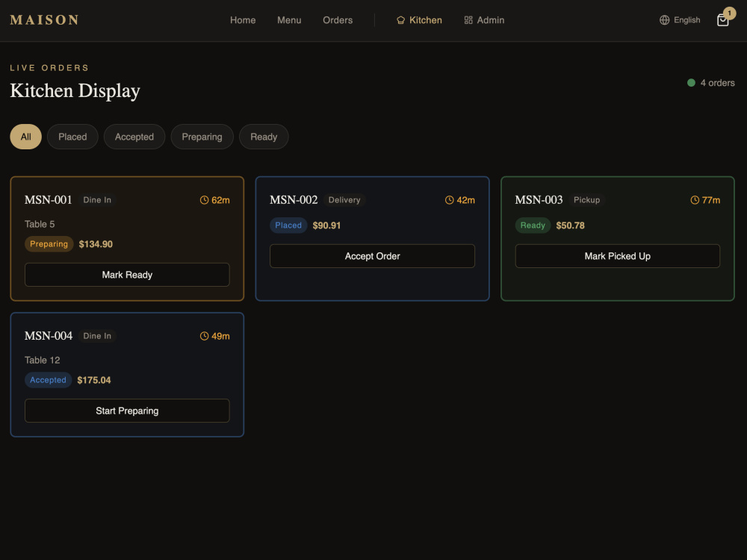Screen dimensions: 747x560
Task: Click the clock icon on MSN-002
Action: point(449,200)
